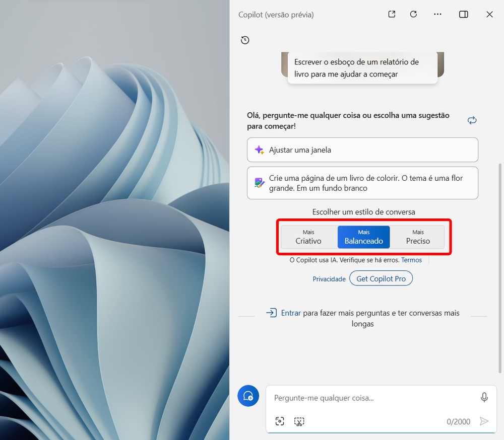This screenshot has height=440, width=504.
Task: Click the dock panel layout icon
Action: pyautogui.click(x=463, y=14)
